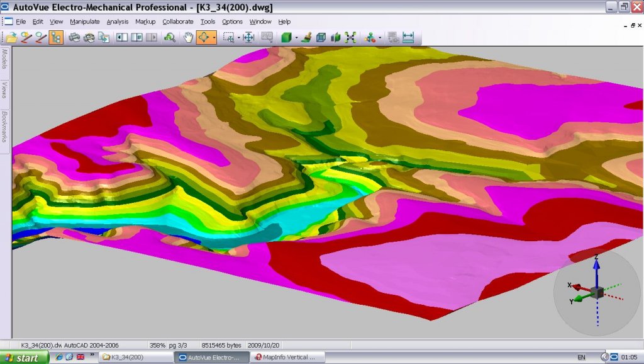Screen dimensions: 644x364
Task: Open dropdown arrow next to rotate tool
Action: tap(214, 38)
